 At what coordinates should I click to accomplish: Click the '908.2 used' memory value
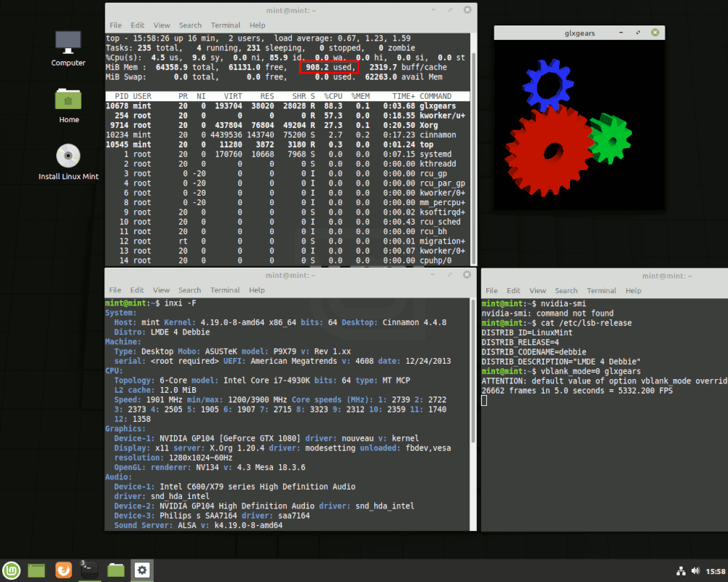pos(329,68)
